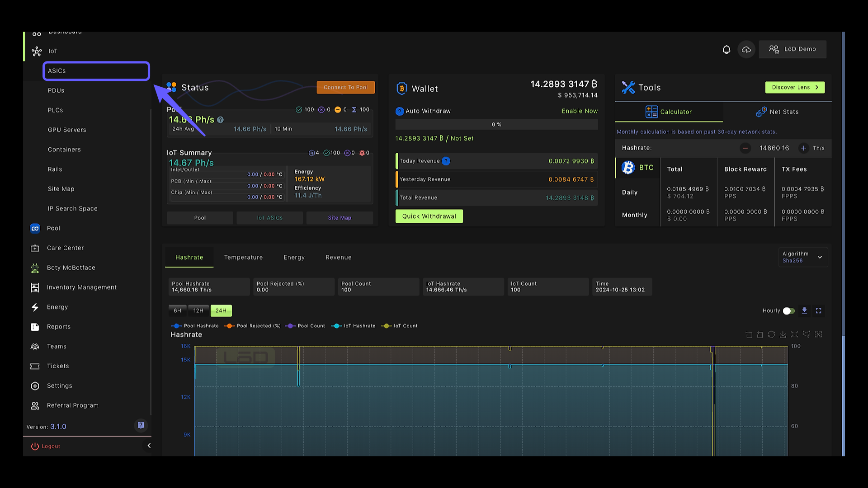Screen dimensions: 868x488
Task: Click the Connect To Pool button
Action: [x=345, y=87]
